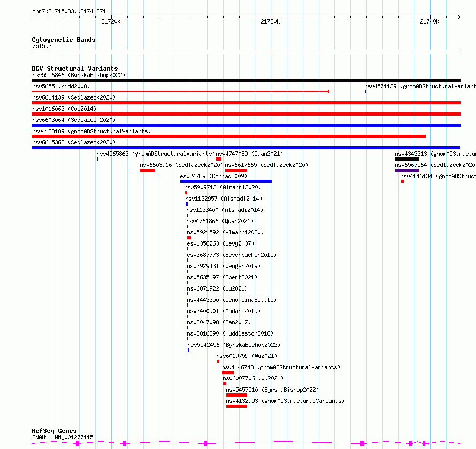Select the blue bar under nsv6603064
The width and height of the screenshot is (476, 449).
coord(246,125)
